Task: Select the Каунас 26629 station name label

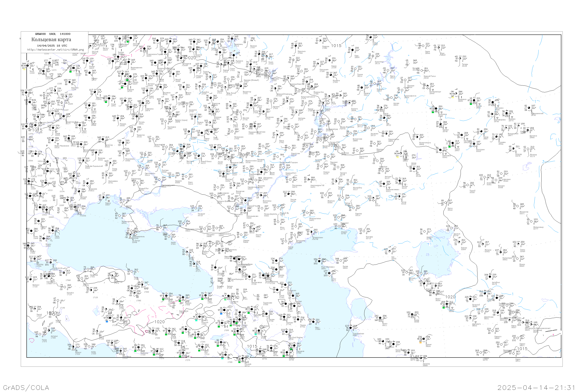Action: 92,67
